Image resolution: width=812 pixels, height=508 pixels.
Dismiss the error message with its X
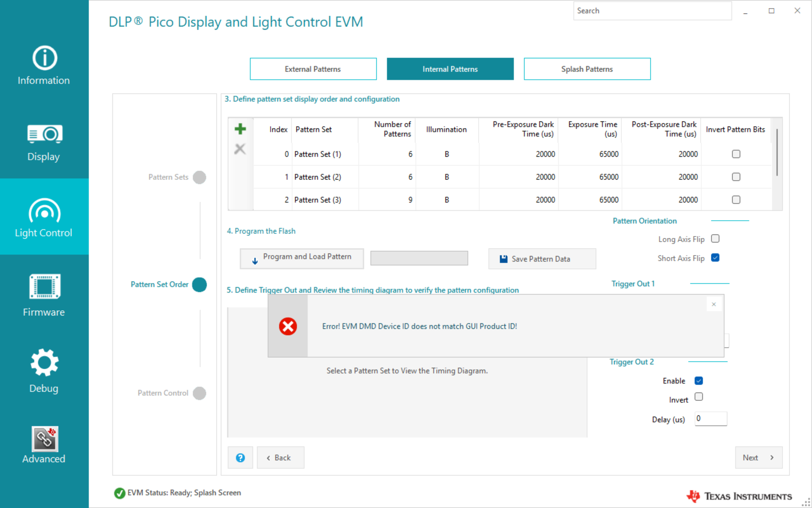[x=714, y=304]
